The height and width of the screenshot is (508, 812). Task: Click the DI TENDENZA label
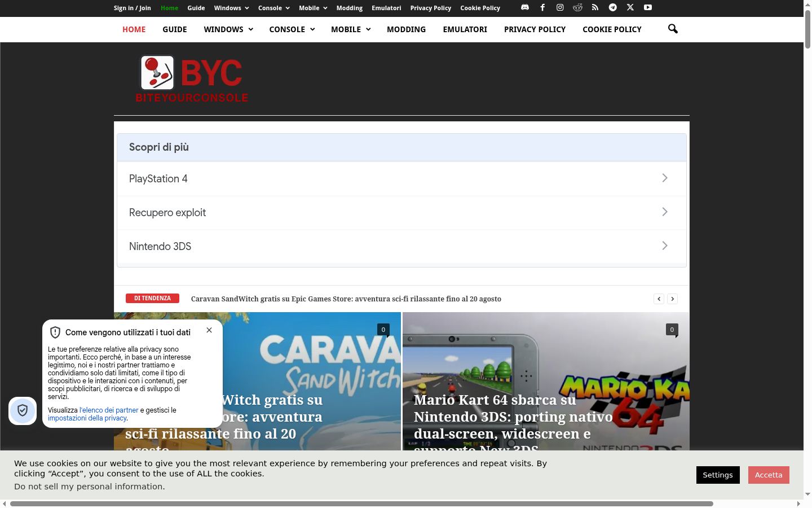tap(152, 298)
